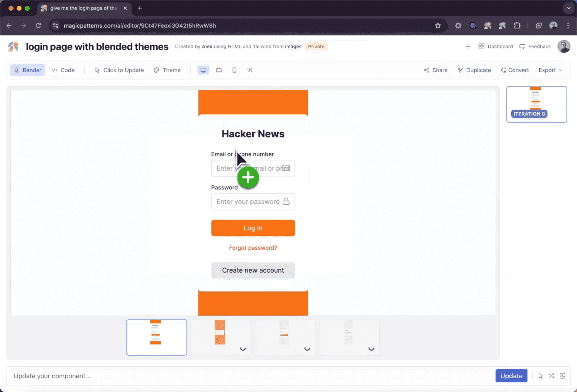
Task: Select the second orange variant thumbnail
Action: (221, 337)
